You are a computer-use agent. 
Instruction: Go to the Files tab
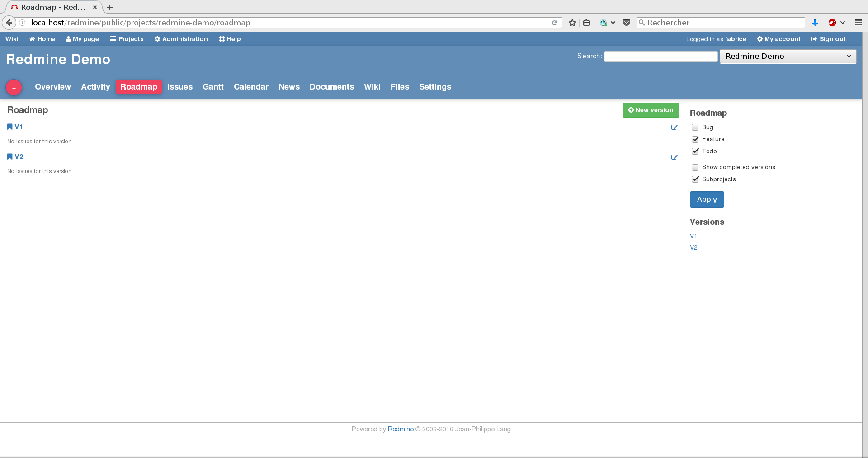click(400, 87)
